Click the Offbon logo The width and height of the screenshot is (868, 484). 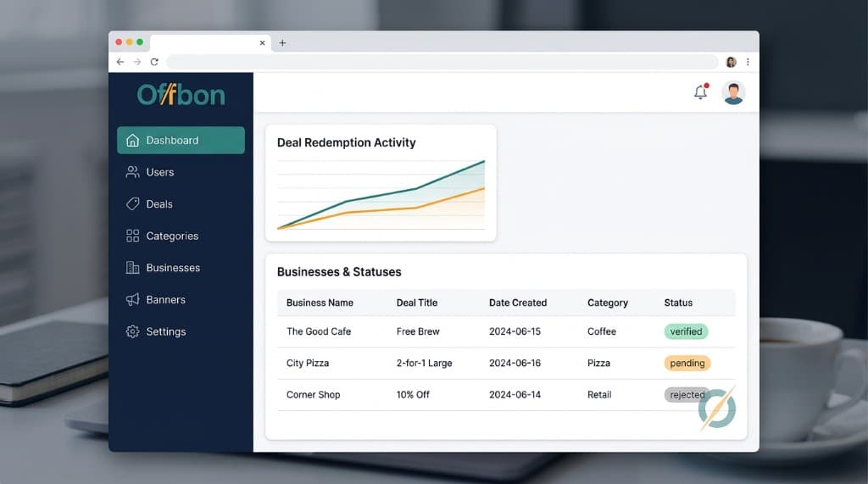[181, 95]
